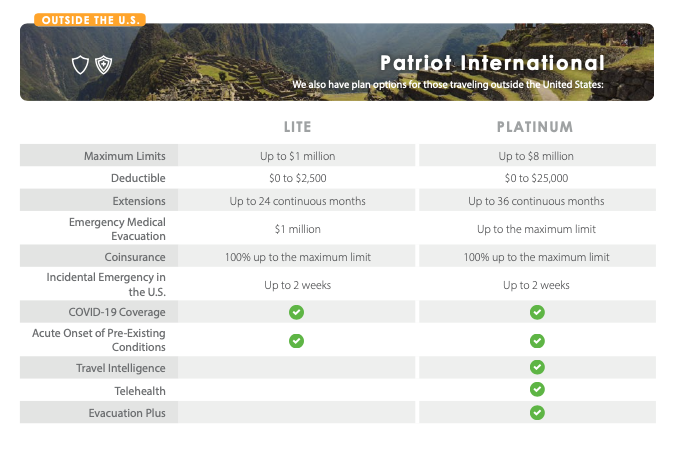Click the plain shield icon in banner
The image size is (680, 450).
(x=80, y=65)
